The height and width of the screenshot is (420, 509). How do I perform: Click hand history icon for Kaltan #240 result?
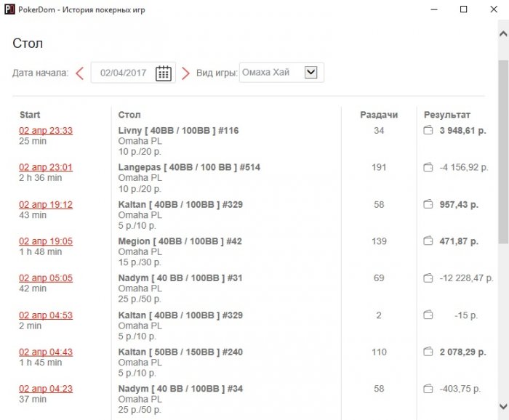coord(428,352)
